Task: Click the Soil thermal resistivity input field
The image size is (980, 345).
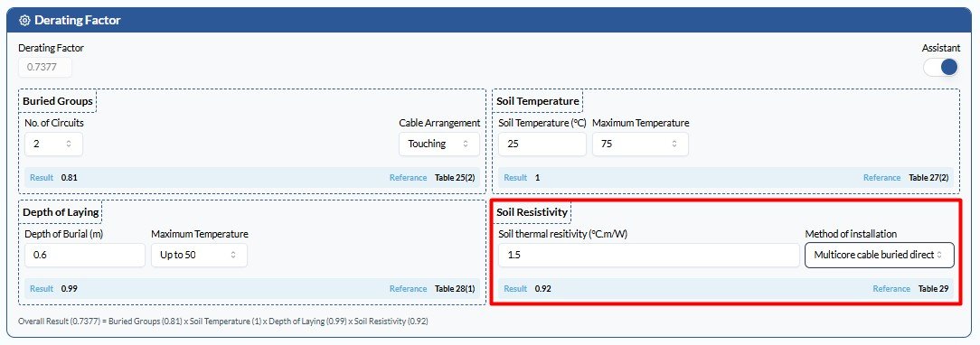Action: 649,256
